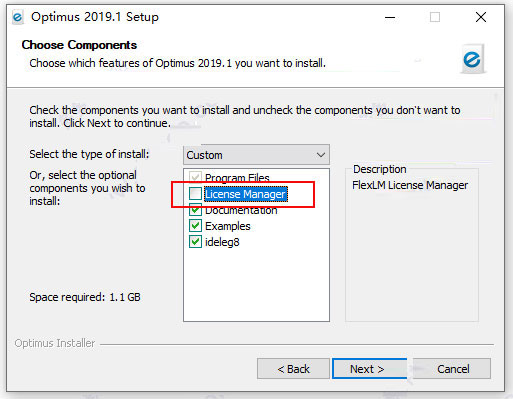Screen dimensions: 513x399
Task: Select the License Manager list label
Action: (246, 194)
